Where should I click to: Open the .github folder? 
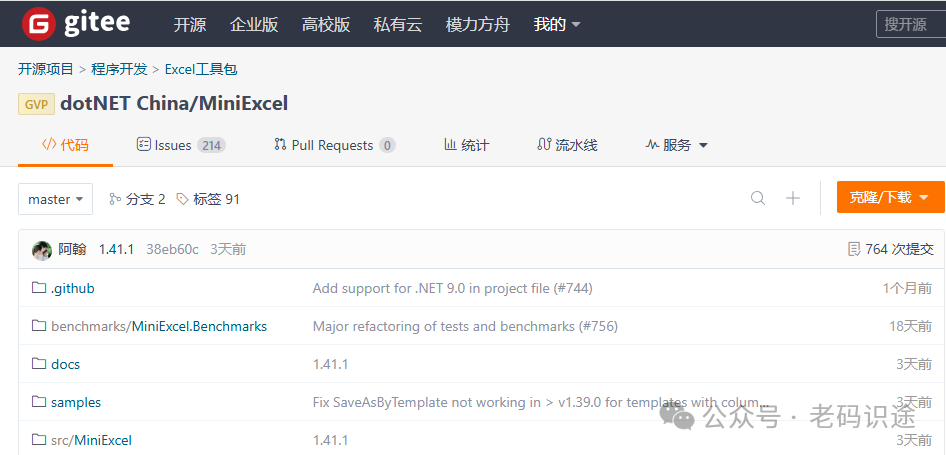pos(72,288)
